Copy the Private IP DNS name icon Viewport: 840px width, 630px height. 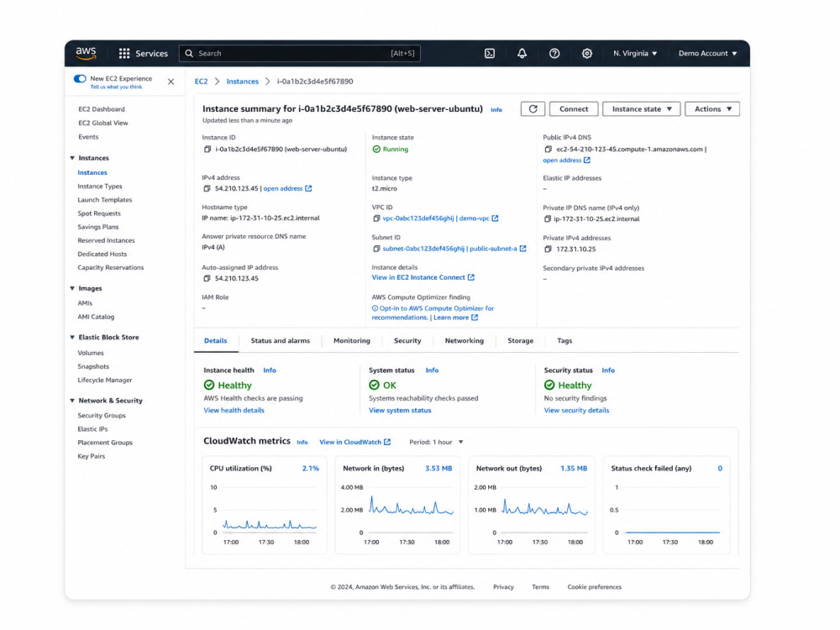pos(548,218)
